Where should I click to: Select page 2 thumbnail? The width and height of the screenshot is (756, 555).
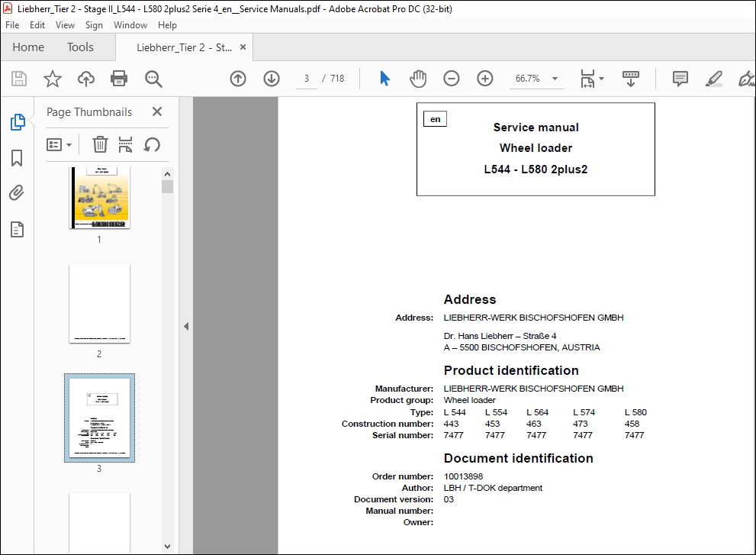pos(99,304)
